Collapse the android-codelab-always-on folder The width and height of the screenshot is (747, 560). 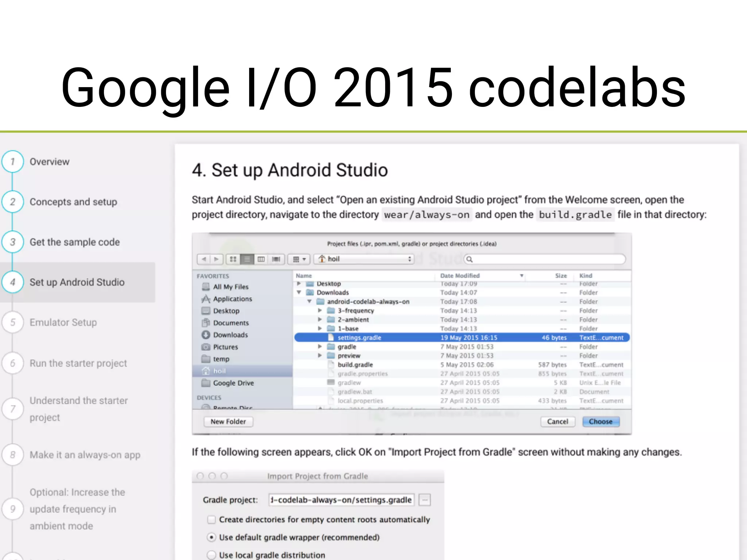click(x=309, y=302)
